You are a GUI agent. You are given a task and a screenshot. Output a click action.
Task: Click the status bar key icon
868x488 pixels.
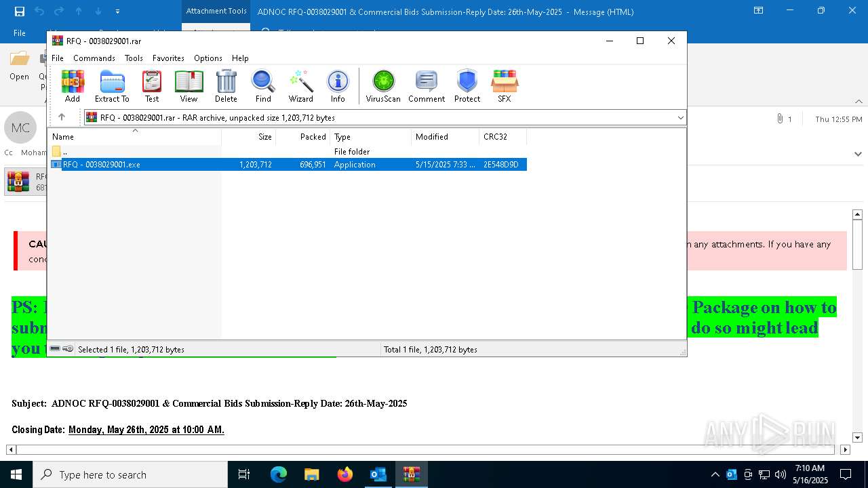pos(68,349)
